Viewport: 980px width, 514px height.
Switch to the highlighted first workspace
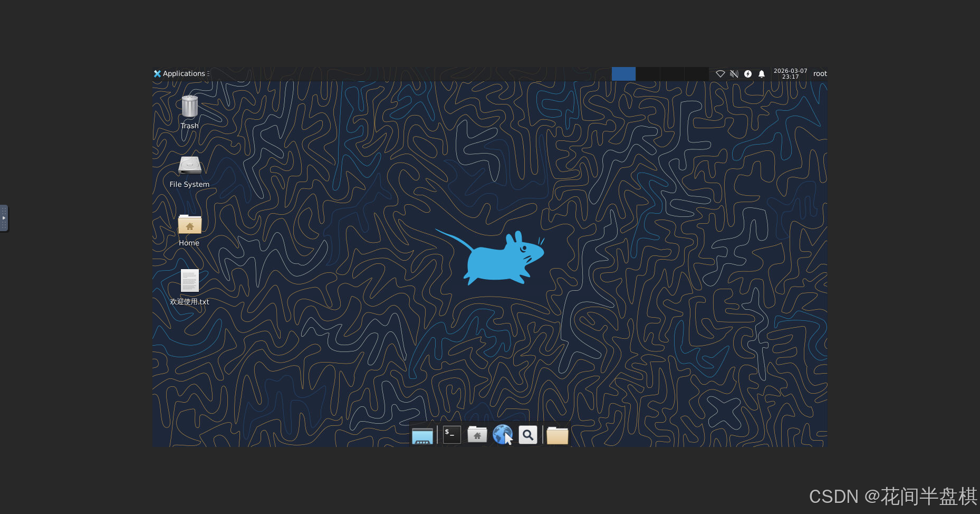(x=623, y=74)
